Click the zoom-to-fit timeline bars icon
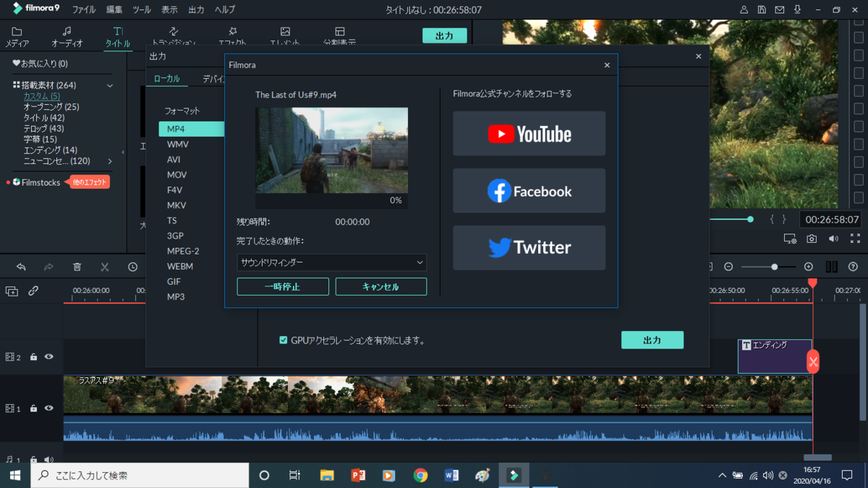This screenshot has height=488, width=868. point(831,267)
